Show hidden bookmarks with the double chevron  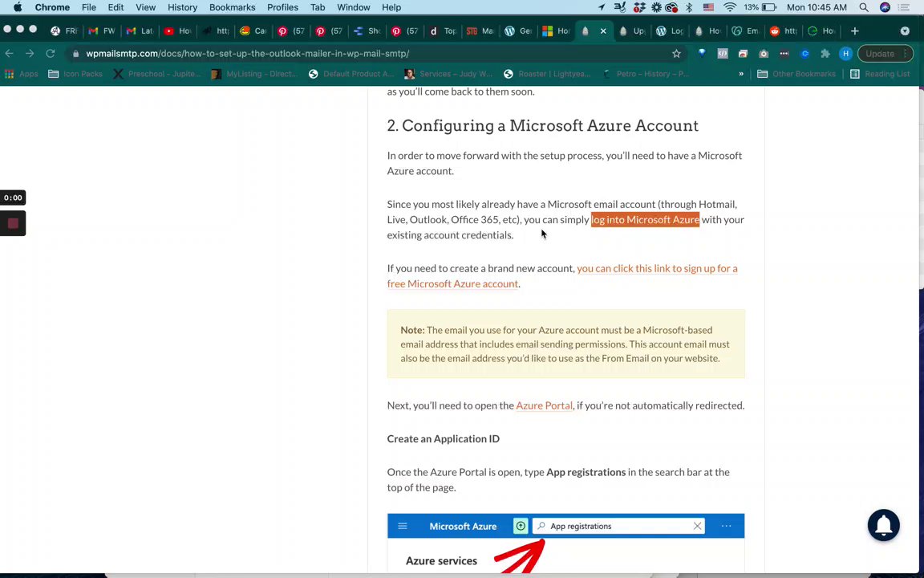741,74
